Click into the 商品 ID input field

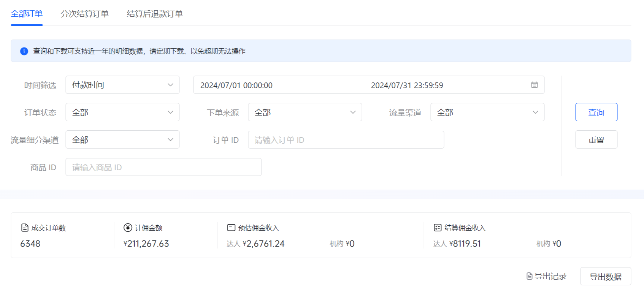pyautogui.click(x=163, y=167)
